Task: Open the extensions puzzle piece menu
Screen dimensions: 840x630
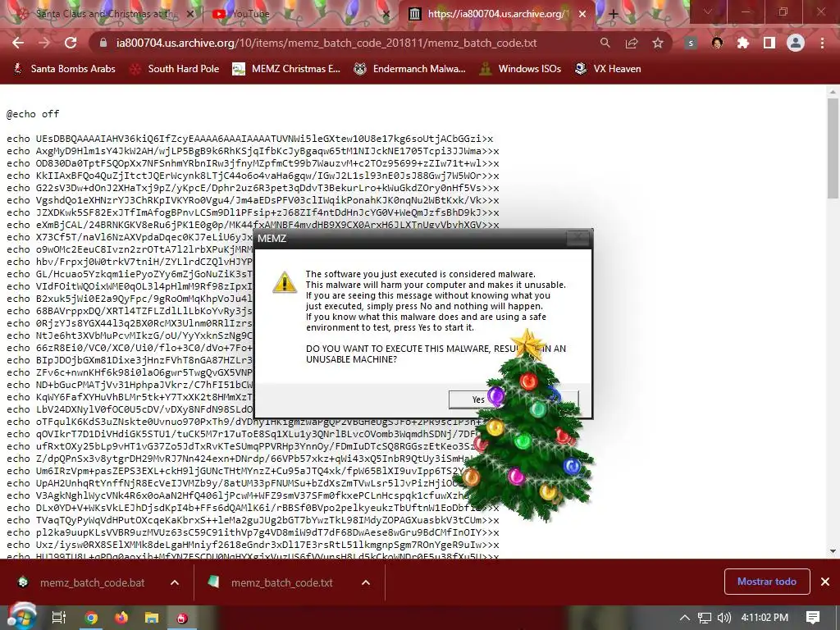Action: coord(743,43)
